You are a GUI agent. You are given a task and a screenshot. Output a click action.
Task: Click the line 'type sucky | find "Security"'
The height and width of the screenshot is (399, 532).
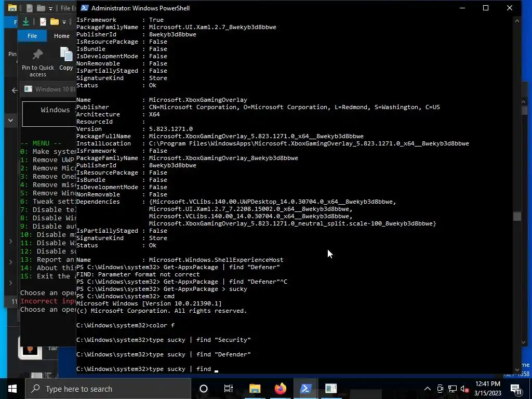tap(164, 340)
